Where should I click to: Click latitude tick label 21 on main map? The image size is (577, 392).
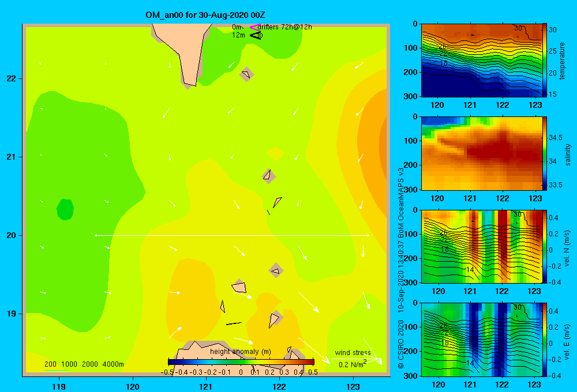click(12, 157)
